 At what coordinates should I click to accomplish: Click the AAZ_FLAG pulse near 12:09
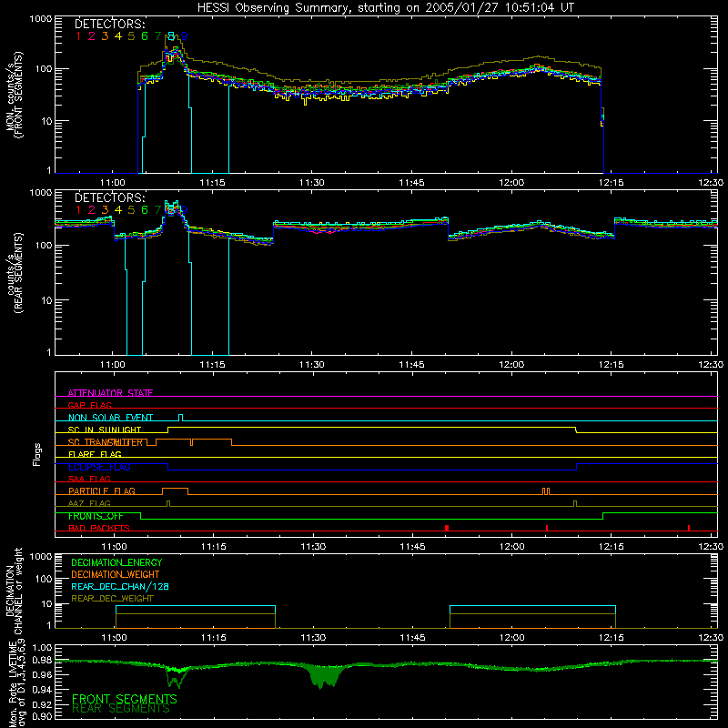(575, 503)
